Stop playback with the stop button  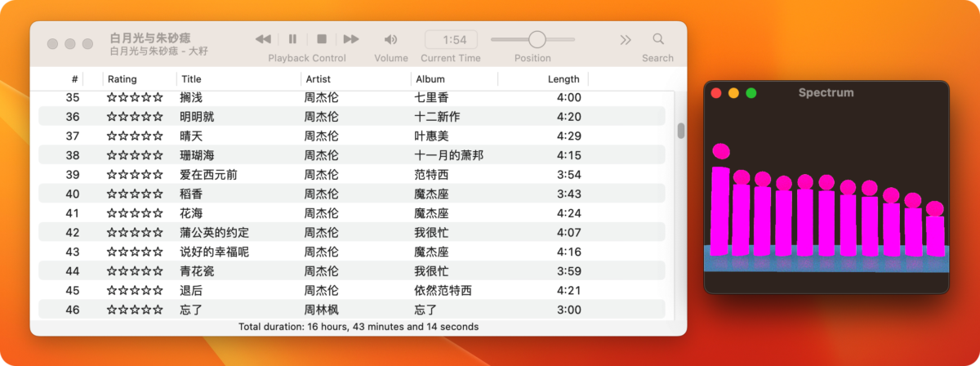pyautogui.click(x=322, y=39)
